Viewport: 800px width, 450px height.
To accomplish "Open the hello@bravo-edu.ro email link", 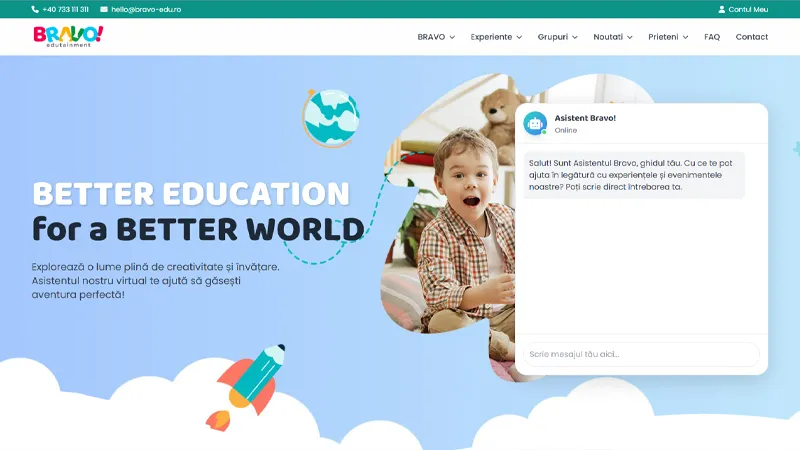I will [x=146, y=9].
